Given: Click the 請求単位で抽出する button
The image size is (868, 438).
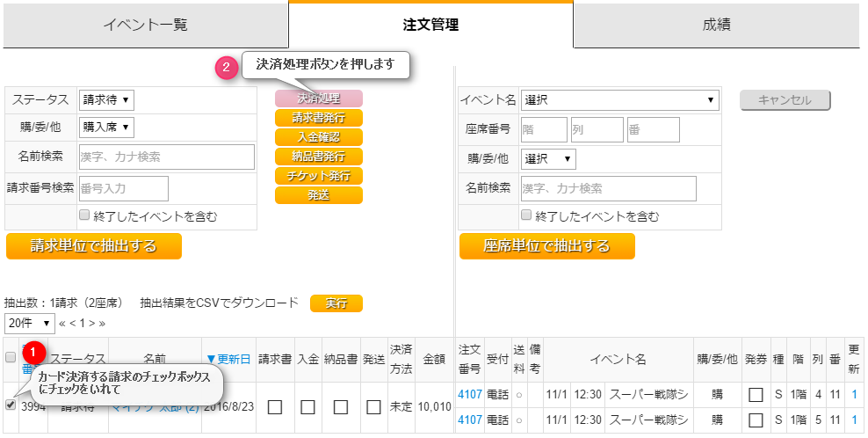Looking at the screenshot, I should pyautogui.click(x=94, y=246).
